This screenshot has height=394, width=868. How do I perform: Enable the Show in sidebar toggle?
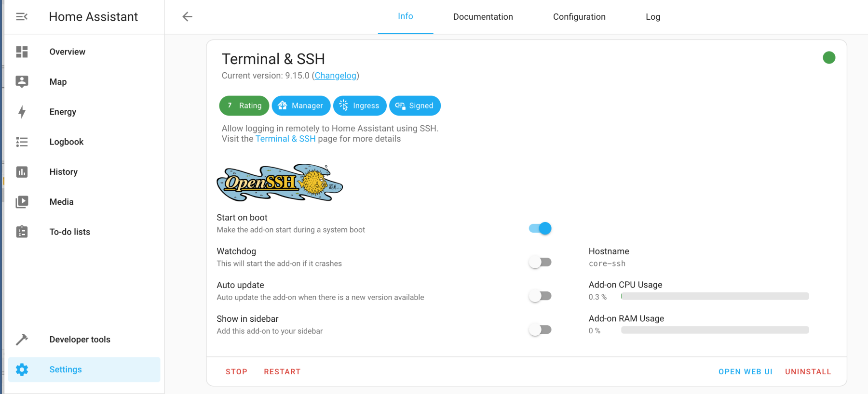point(540,329)
